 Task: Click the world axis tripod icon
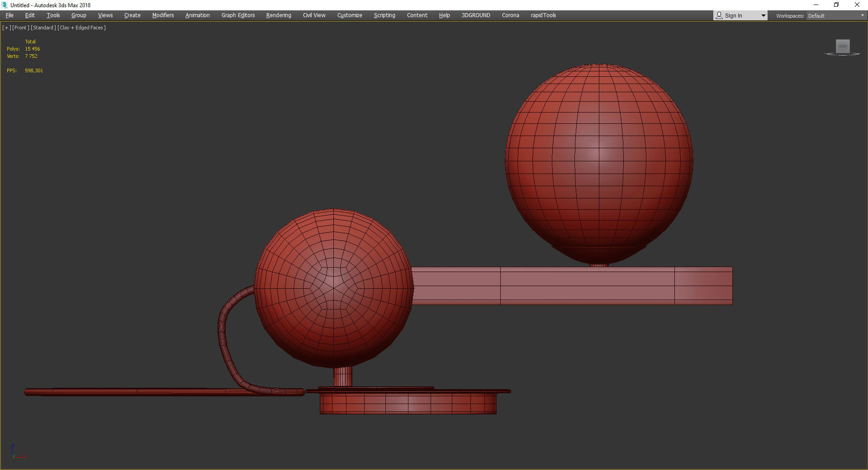point(18,451)
